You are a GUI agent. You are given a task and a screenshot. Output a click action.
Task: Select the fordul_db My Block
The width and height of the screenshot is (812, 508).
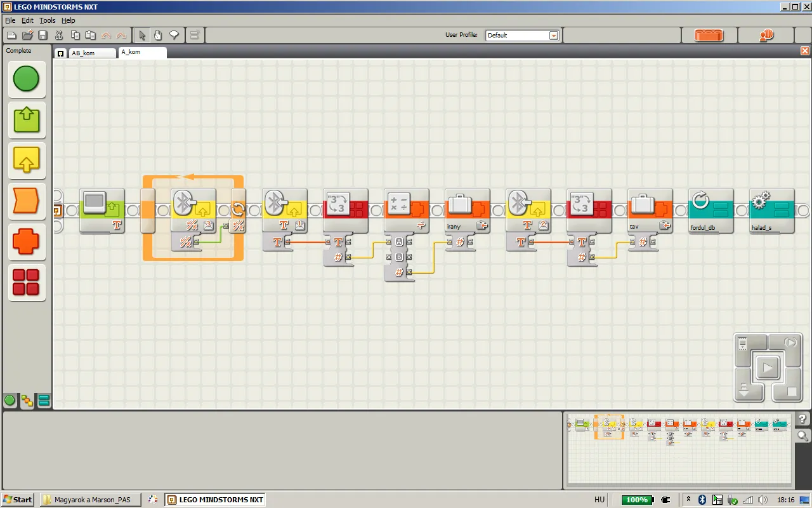(711, 210)
